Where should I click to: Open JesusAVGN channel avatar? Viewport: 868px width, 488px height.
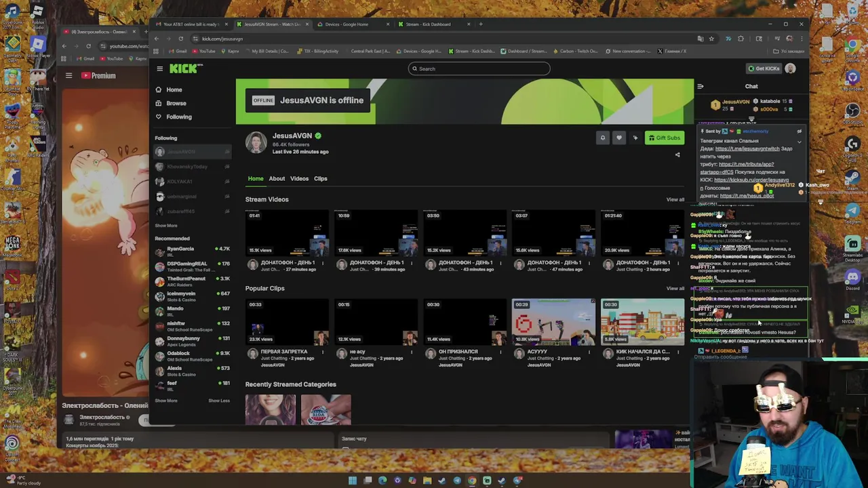click(x=256, y=143)
